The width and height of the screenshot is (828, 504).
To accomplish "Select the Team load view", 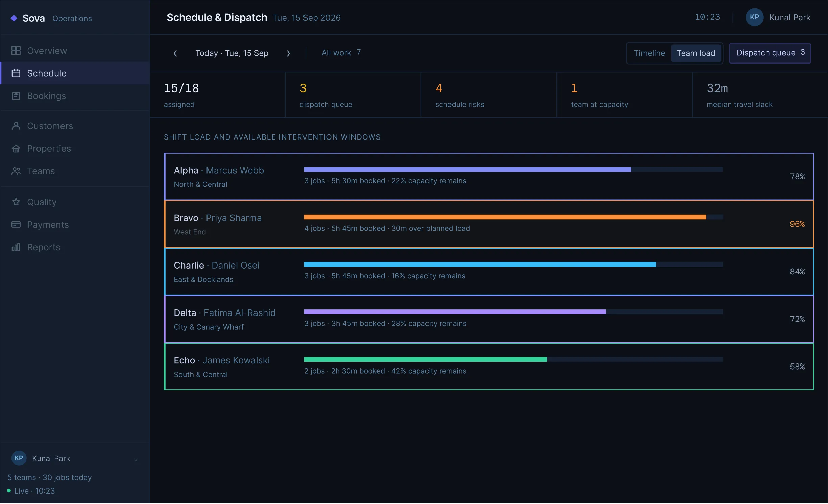I will pyautogui.click(x=696, y=53).
